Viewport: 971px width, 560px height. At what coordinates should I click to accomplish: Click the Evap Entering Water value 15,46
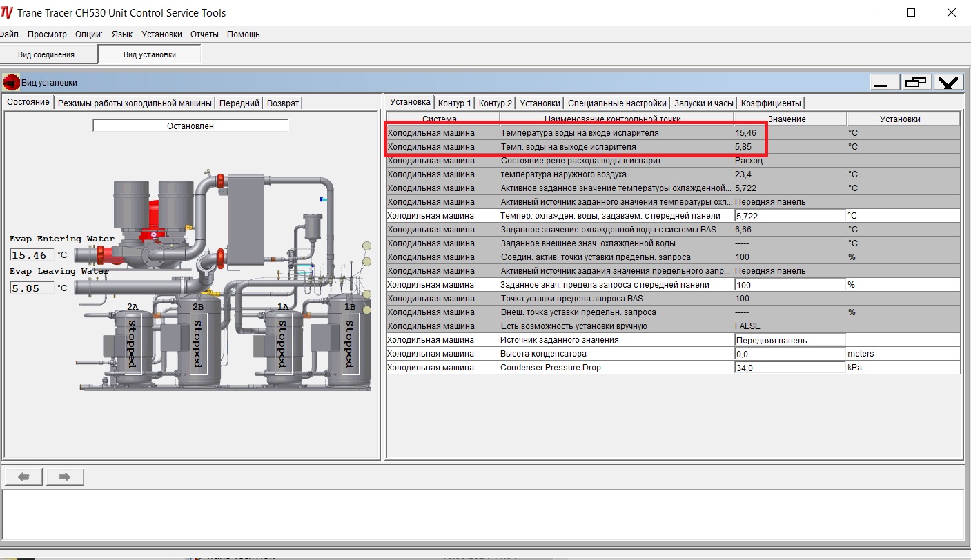tap(32, 255)
